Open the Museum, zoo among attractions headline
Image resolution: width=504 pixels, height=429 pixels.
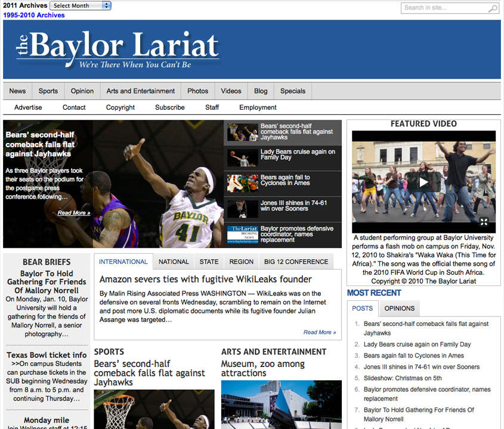click(x=262, y=368)
